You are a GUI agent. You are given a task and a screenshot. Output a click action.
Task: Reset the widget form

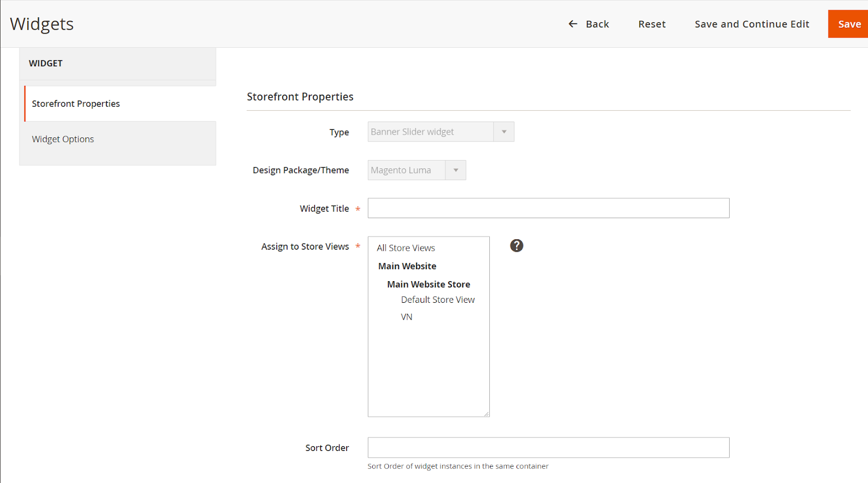pyautogui.click(x=652, y=24)
